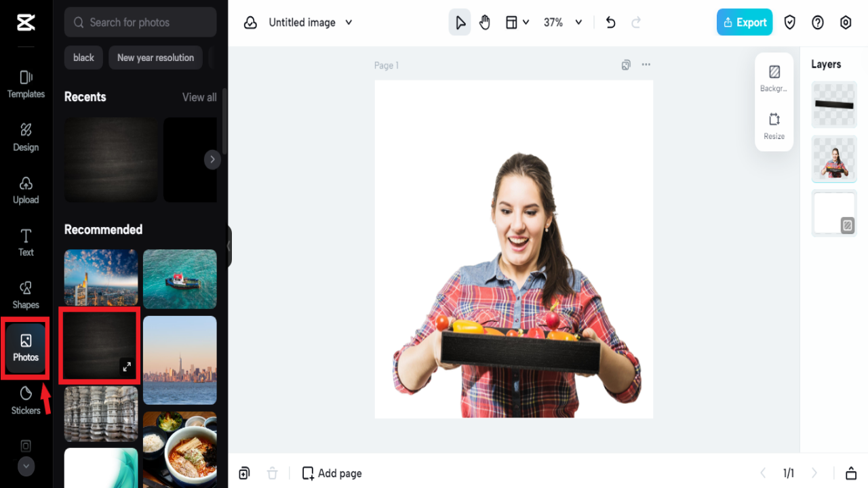Click the black filter chip above Recents

click(83, 58)
